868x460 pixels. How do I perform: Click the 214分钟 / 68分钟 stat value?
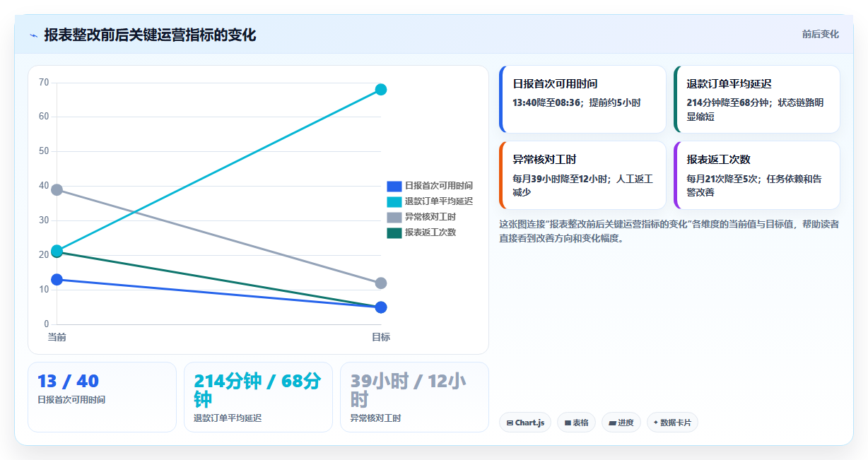point(257,390)
